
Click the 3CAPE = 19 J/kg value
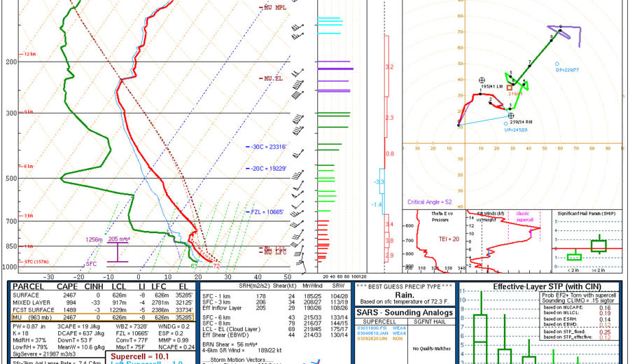click(78, 327)
